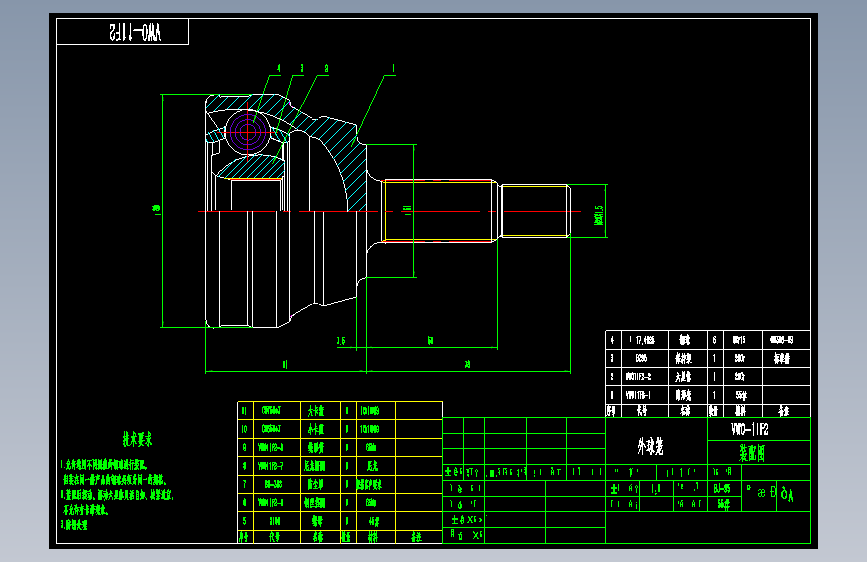
Task: Click the "技术要求" heading
Action: tap(137, 439)
